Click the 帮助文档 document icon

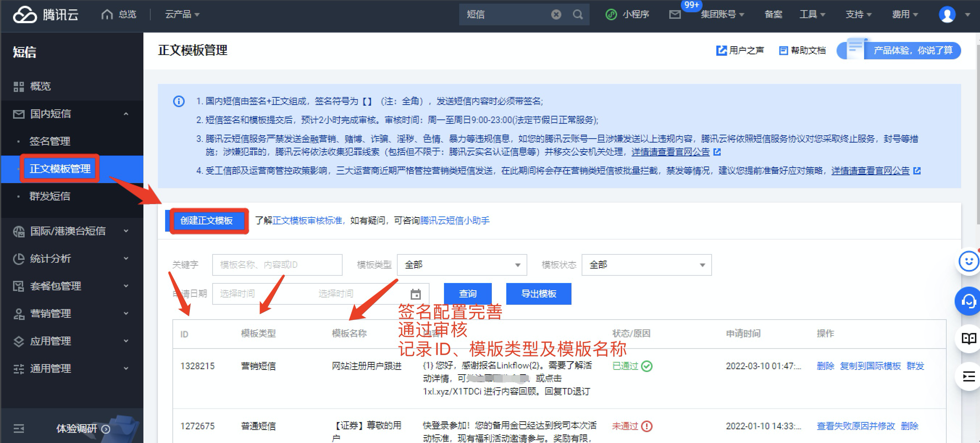point(783,50)
